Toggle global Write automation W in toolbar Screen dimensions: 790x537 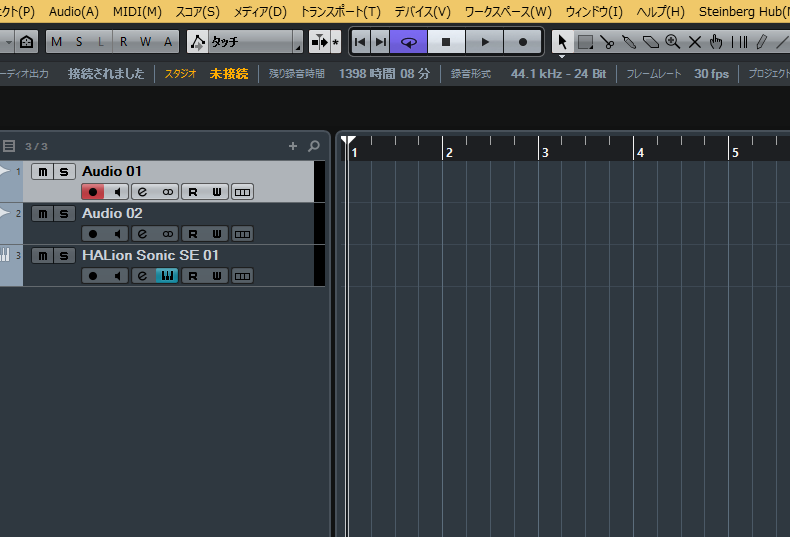[x=146, y=42]
